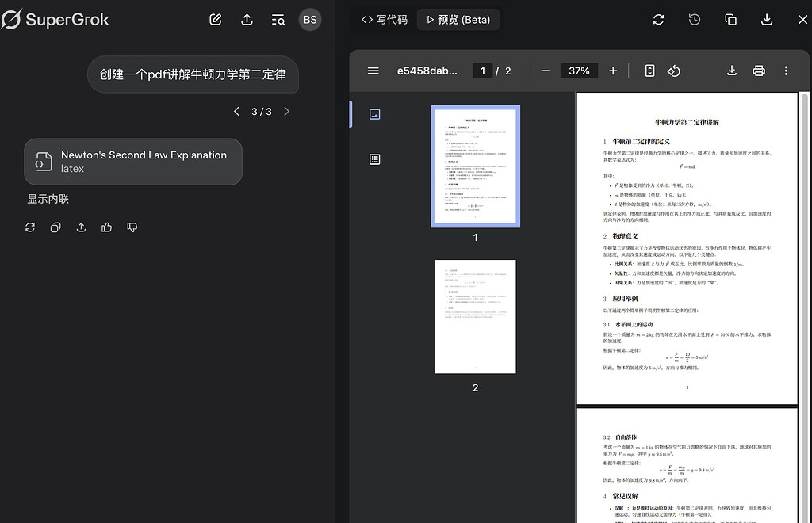Open the BS profile avatar

click(x=310, y=20)
